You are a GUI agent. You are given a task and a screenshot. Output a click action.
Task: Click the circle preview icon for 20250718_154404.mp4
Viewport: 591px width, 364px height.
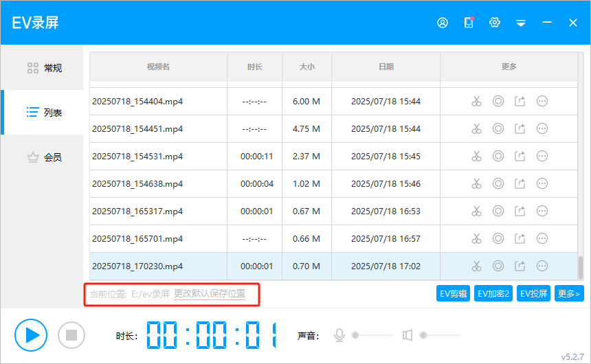pyautogui.click(x=498, y=102)
